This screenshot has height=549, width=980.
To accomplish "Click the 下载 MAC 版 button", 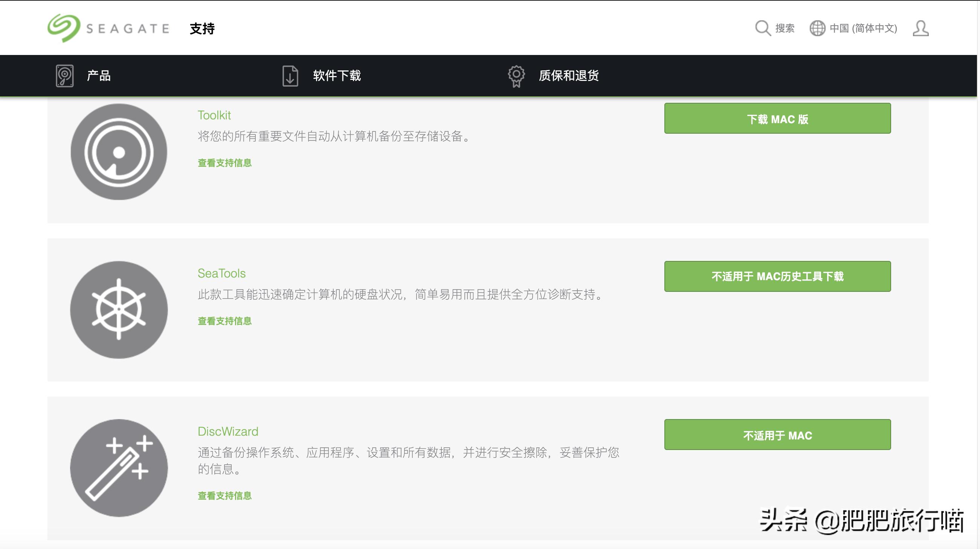I will 777,118.
